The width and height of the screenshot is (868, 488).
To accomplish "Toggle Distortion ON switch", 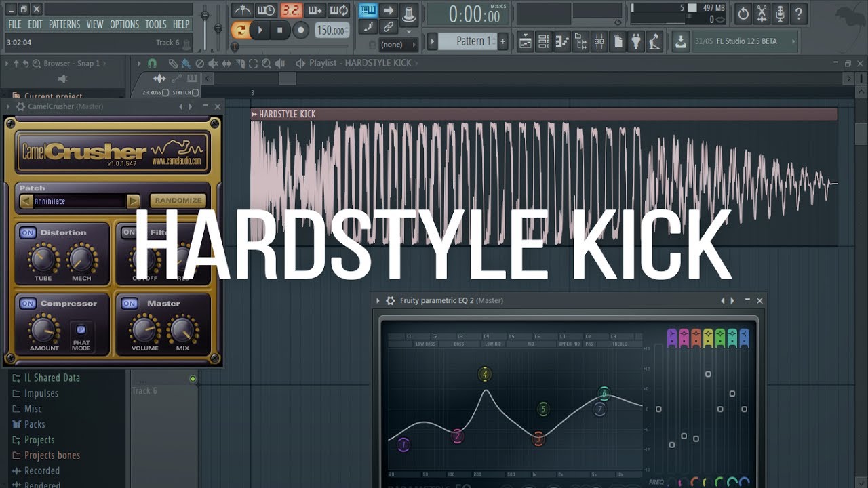I will (x=27, y=232).
